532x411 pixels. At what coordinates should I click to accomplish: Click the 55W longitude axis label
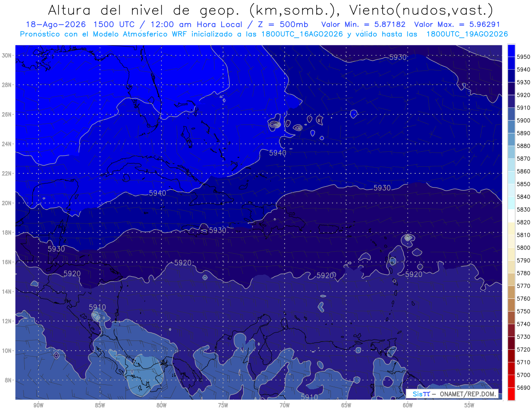[x=469, y=405]
